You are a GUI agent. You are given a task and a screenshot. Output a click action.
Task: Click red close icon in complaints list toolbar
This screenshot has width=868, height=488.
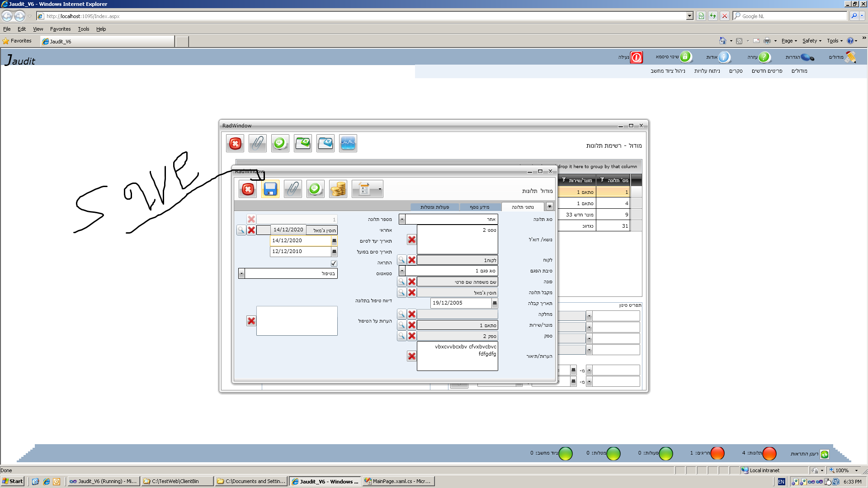[235, 143]
